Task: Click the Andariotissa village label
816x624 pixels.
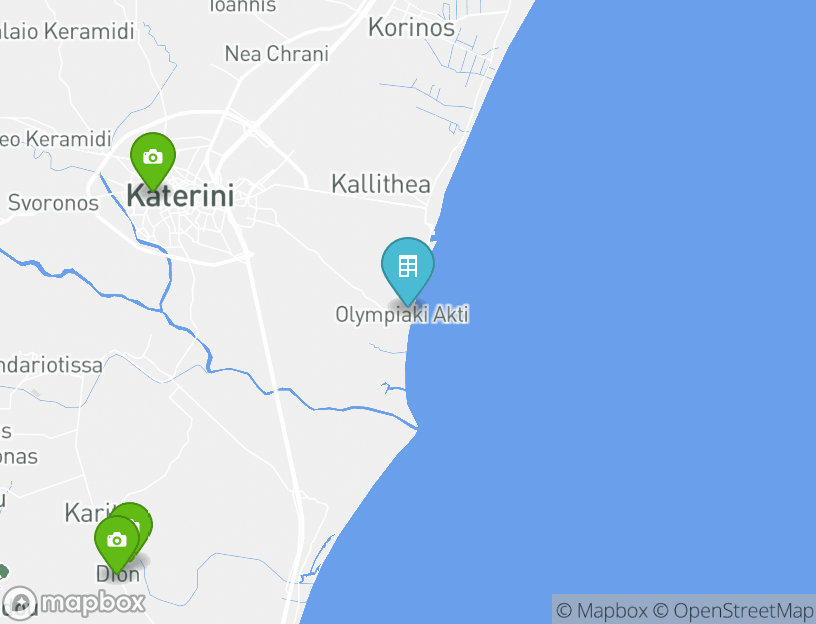Action: (51, 365)
